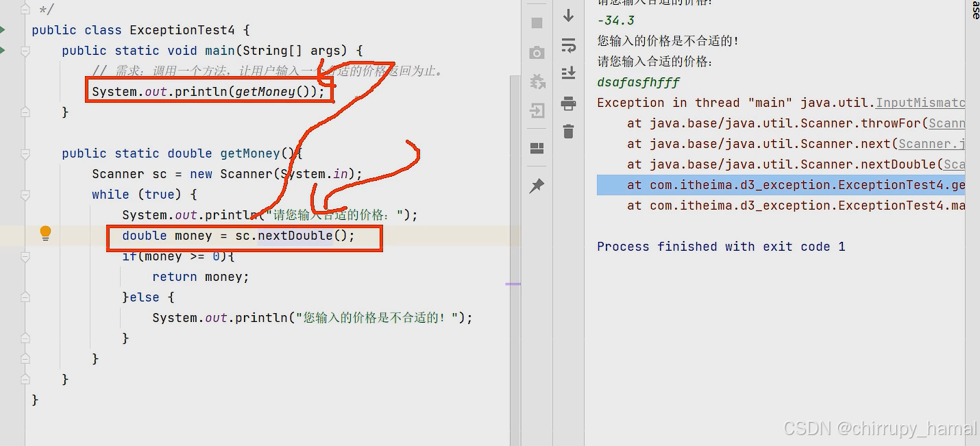Click the class name ExceptionTest4 in the declaration
The width and height of the screenshot is (980, 446).
click(x=182, y=30)
